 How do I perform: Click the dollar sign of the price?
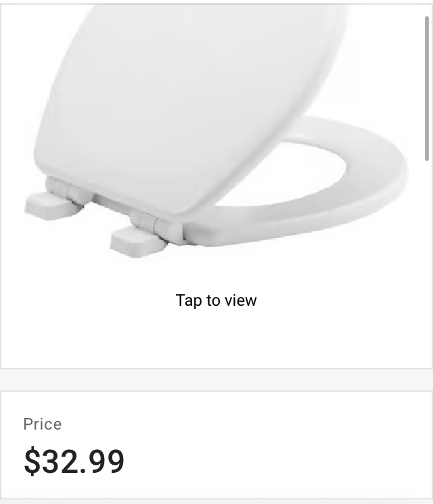pyautogui.click(x=32, y=461)
